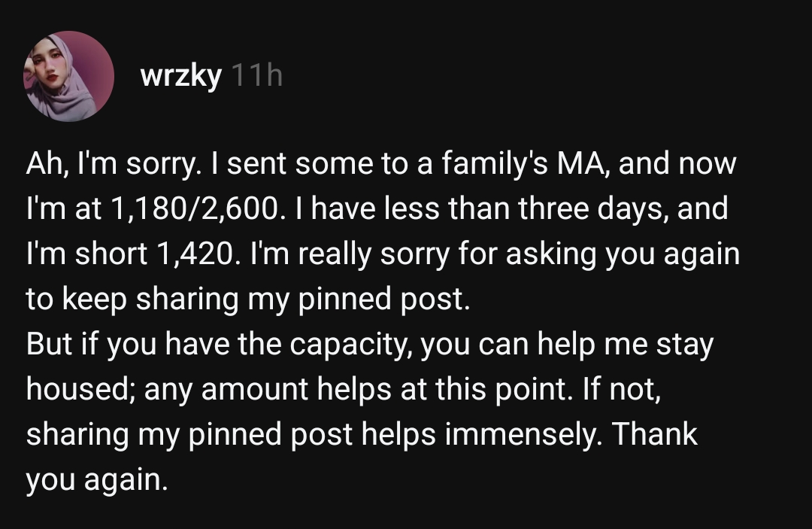
Task: Open the wrzky profile picture
Action: [x=69, y=76]
